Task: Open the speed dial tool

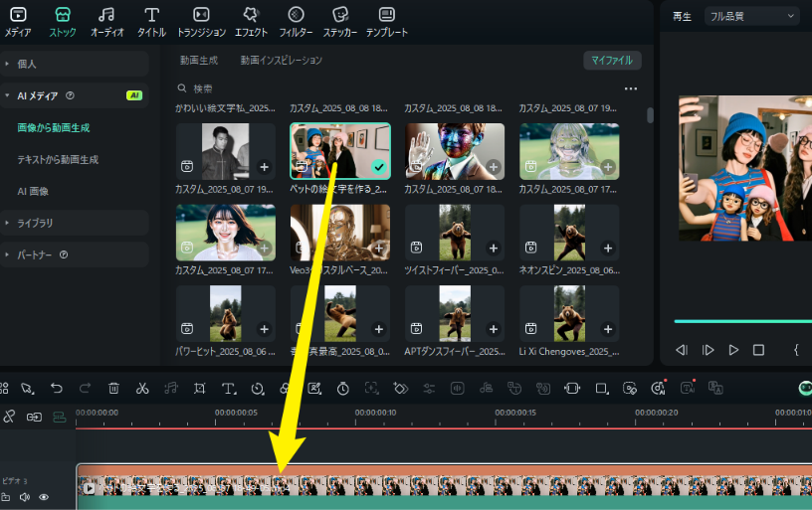Action: tap(258, 389)
